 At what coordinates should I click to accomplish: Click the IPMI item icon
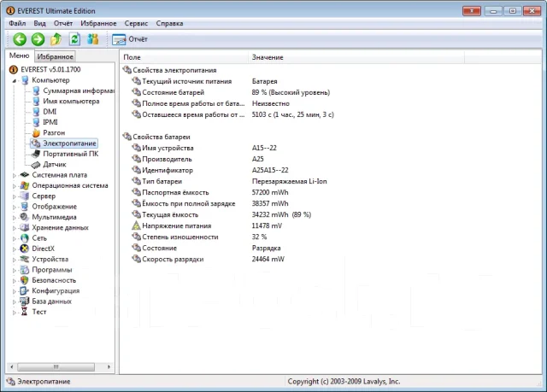[36, 122]
